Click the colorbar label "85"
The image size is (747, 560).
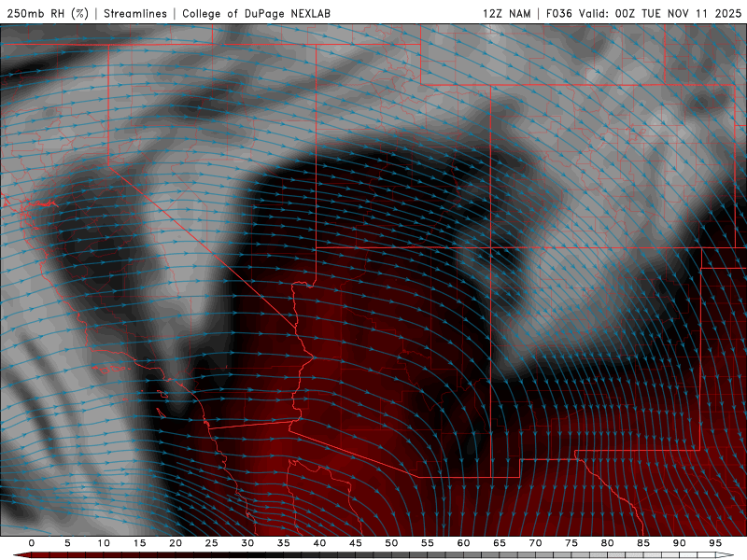click(643, 543)
